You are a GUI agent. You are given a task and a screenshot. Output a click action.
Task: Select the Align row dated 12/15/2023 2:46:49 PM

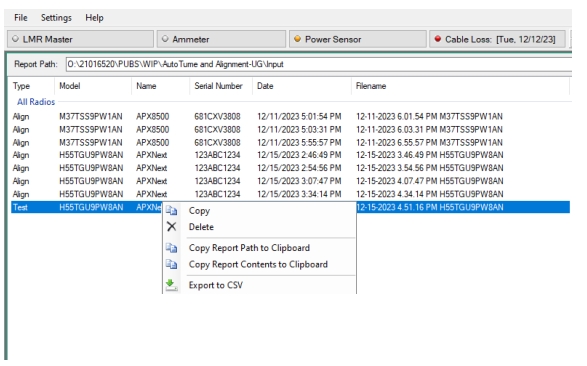291,155
